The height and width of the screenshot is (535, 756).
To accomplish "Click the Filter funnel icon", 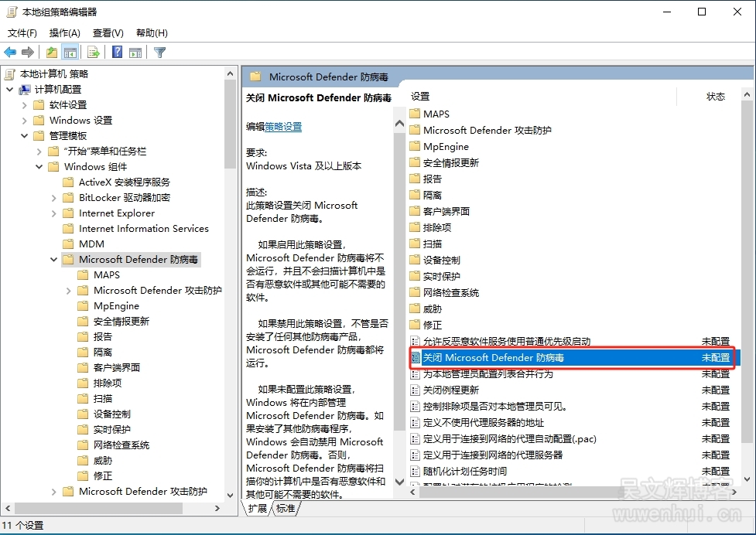I will click(159, 53).
